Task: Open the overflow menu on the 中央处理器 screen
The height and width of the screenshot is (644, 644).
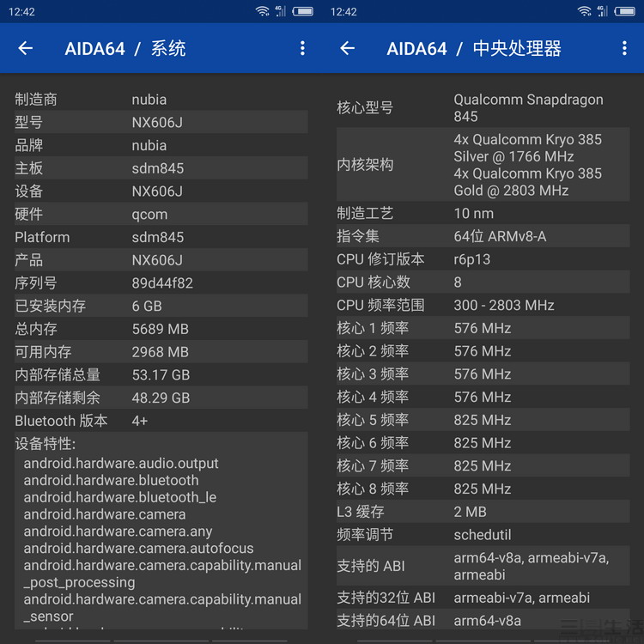Action: point(624,49)
